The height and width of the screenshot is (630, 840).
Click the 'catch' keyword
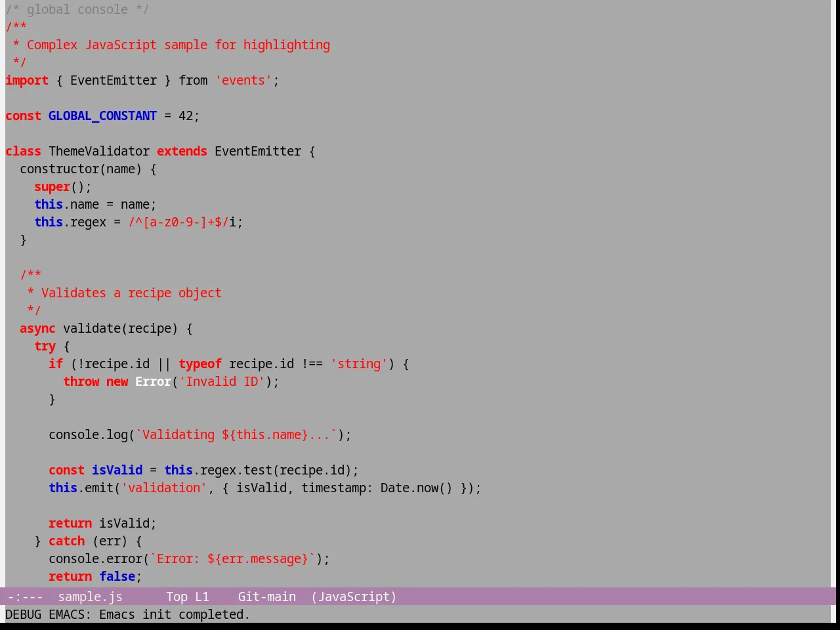coord(66,541)
